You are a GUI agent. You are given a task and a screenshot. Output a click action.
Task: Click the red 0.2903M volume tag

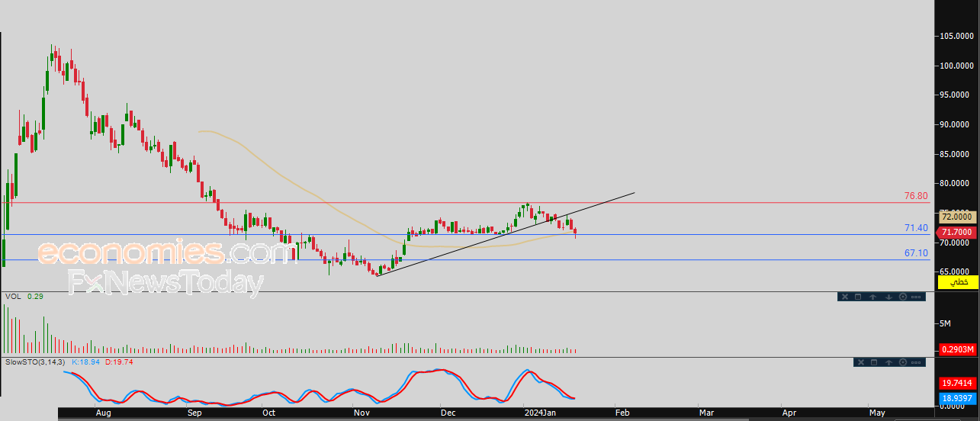pyautogui.click(x=957, y=349)
